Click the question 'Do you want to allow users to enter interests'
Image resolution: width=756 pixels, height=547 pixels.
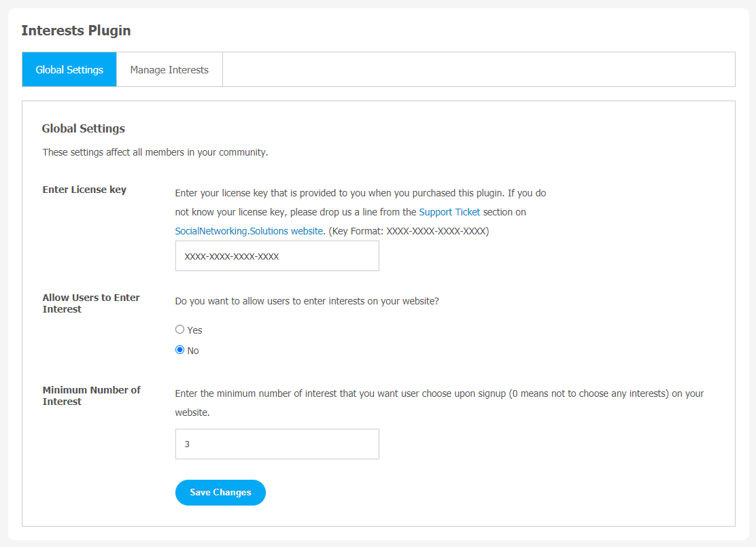(x=307, y=301)
